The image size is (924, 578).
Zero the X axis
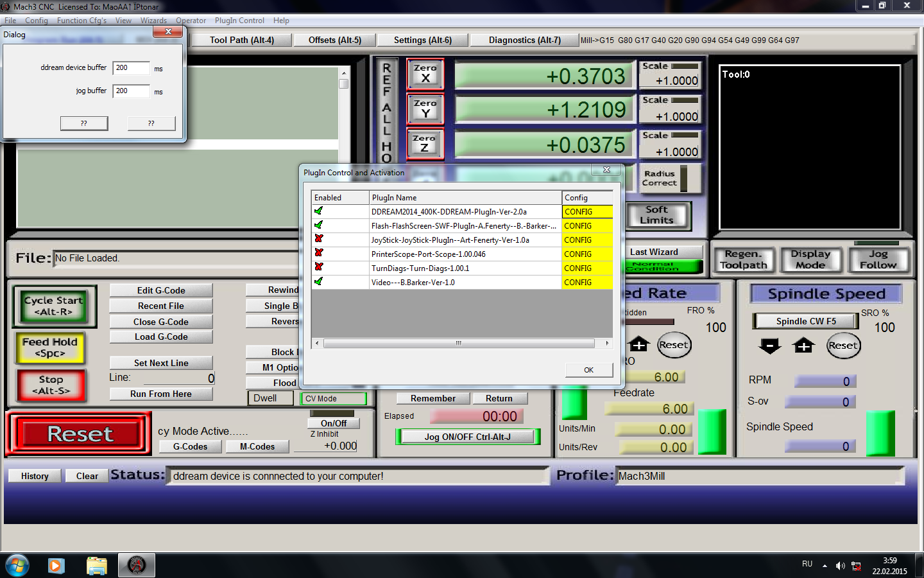[x=425, y=74]
